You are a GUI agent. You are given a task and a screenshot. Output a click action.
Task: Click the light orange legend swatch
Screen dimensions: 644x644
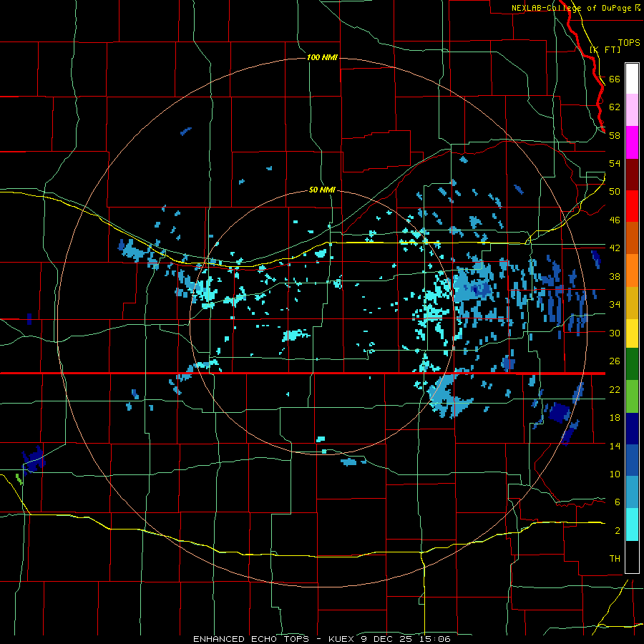pos(632,270)
